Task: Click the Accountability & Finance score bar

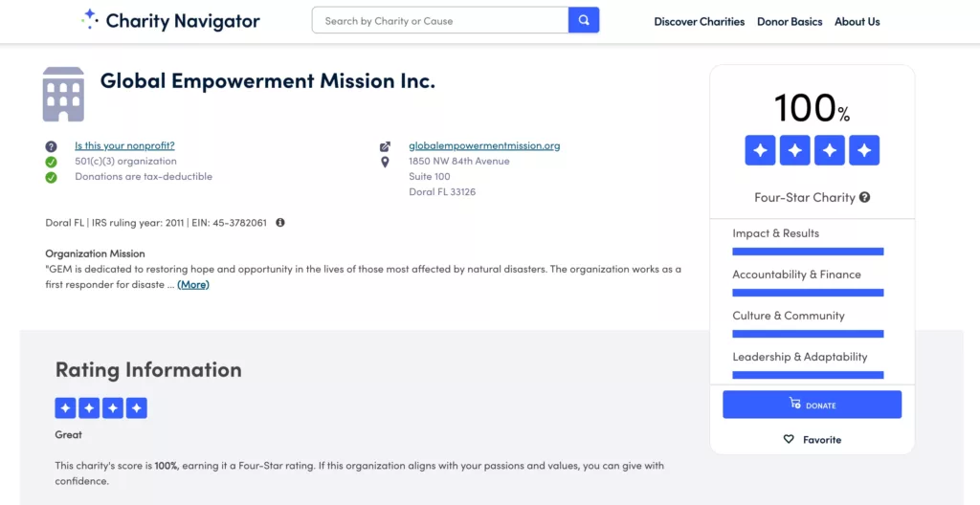Action: [808, 293]
